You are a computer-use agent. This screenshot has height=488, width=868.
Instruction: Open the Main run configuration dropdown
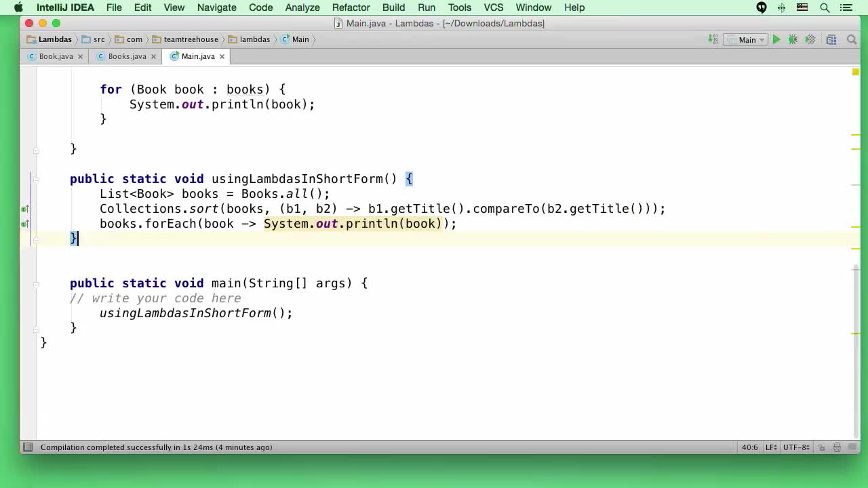tap(747, 39)
